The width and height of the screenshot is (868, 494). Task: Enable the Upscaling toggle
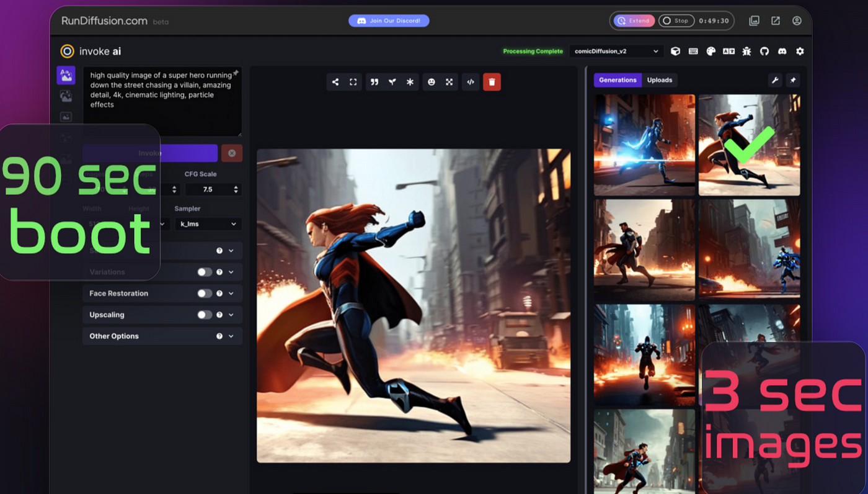pos(204,315)
